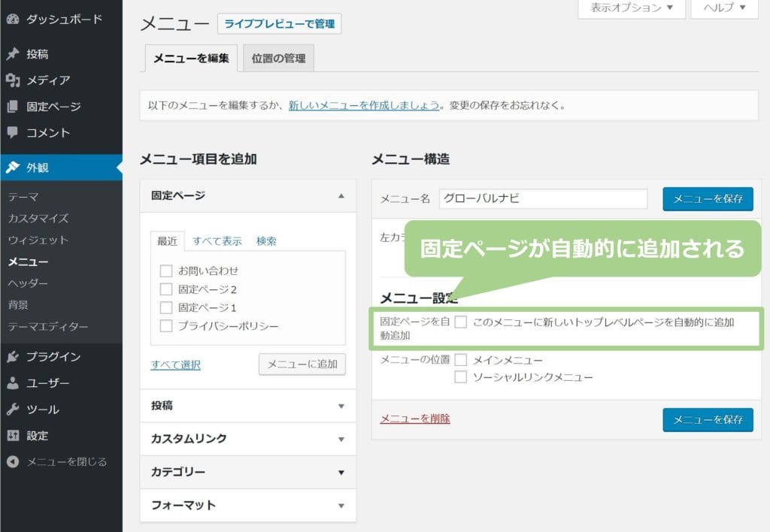Image resolution: width=770 pixels, height=532 pixels.
Task: Click the メニュー名 text field
Action: click(543, 199)
